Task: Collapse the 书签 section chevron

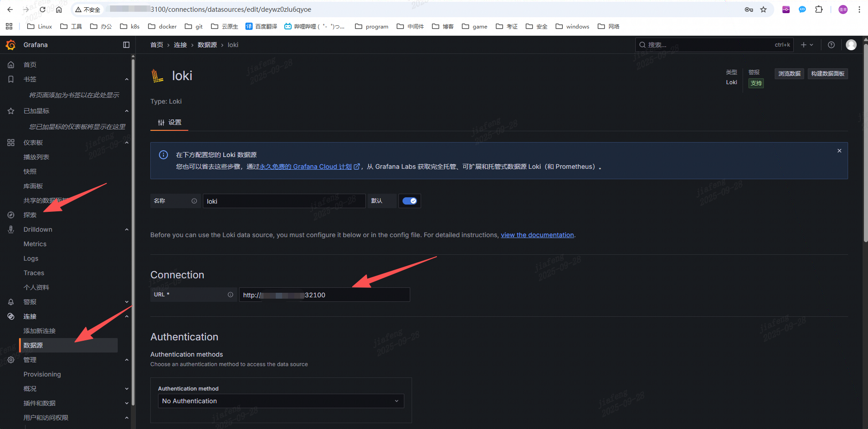Action: (x=127, y=79)
